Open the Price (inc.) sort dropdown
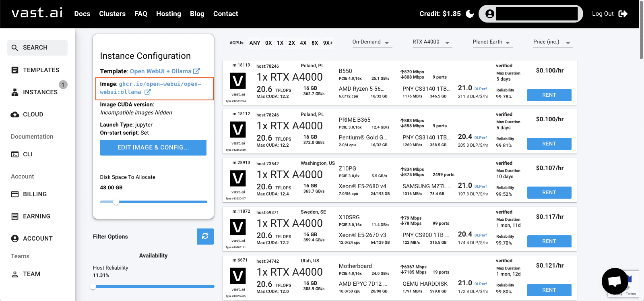 [552, 42]
